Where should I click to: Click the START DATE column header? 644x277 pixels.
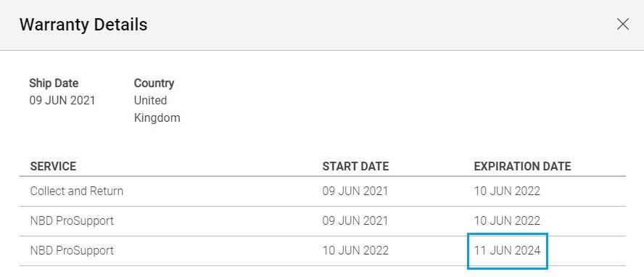coord(355,166)
